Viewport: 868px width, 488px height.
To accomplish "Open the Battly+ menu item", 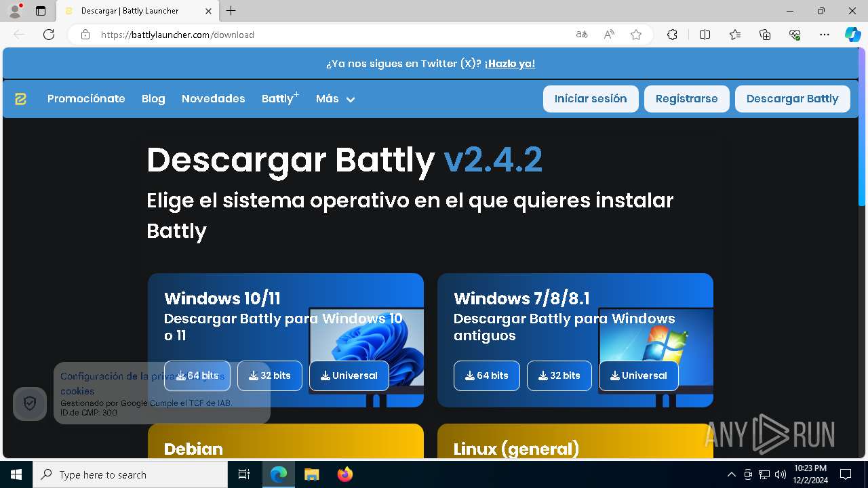I will (280, 99).
